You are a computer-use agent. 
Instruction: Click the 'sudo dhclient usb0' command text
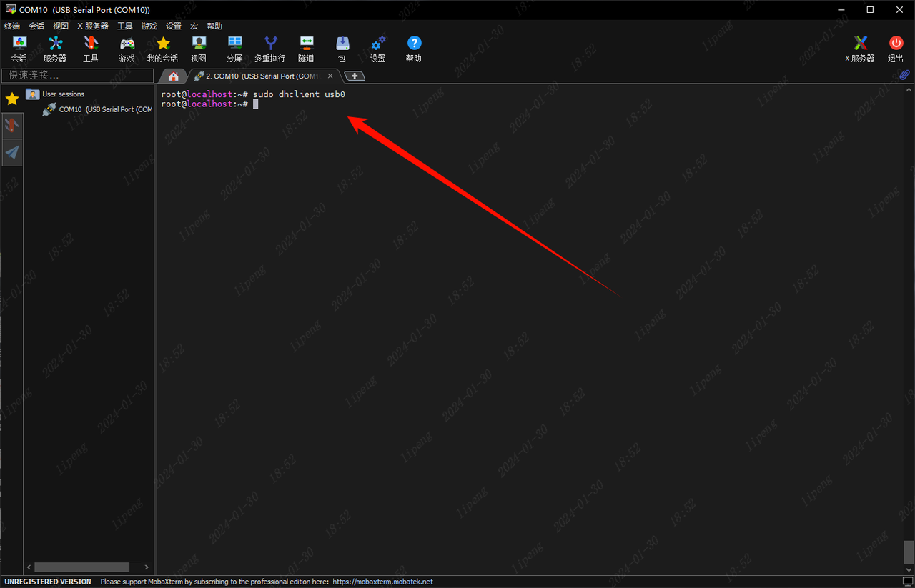click(x=299, y=94)
